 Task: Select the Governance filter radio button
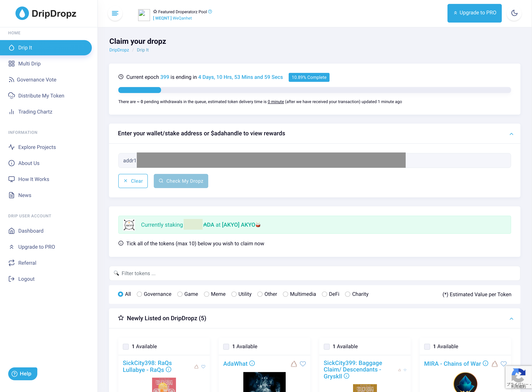coord(139,294)
